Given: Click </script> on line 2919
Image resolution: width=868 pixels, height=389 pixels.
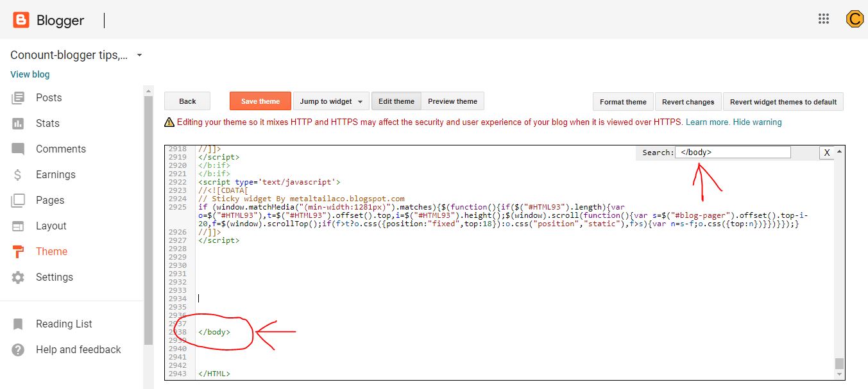Looking at the screenshot, I should pyautogui.click(x=219, y=157).
